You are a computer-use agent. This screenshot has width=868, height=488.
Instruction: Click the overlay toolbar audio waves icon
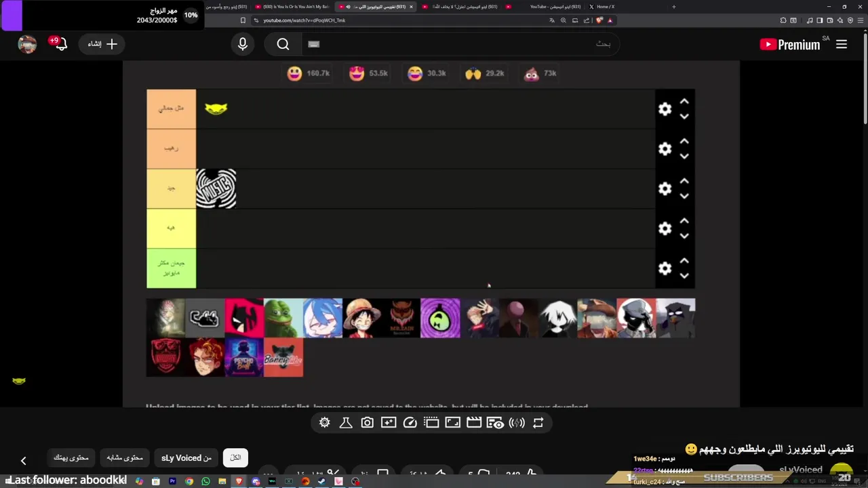pos(517,423)
